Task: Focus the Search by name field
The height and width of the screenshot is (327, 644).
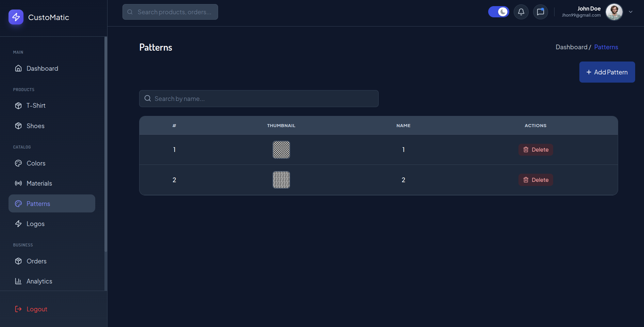Action: (259, 99)
